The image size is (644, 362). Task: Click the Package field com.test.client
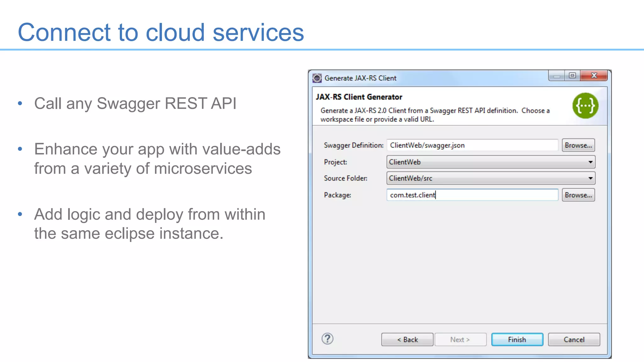[472, 195]
